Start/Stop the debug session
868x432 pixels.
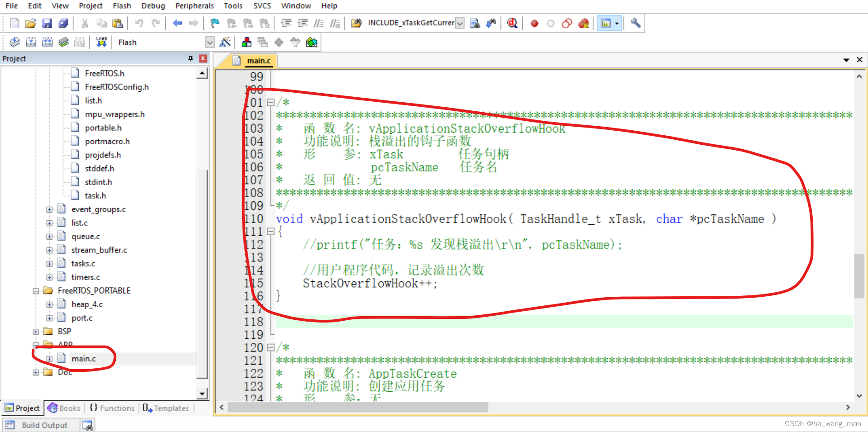512,23
